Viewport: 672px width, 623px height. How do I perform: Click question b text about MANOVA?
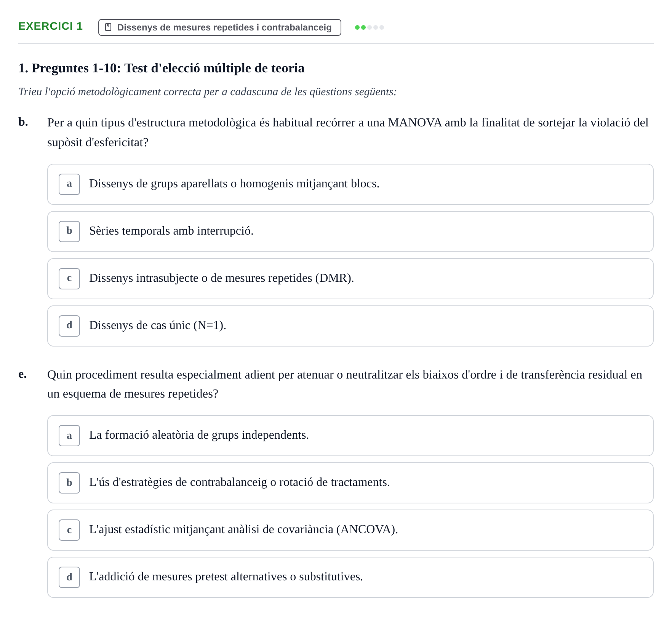348,132
